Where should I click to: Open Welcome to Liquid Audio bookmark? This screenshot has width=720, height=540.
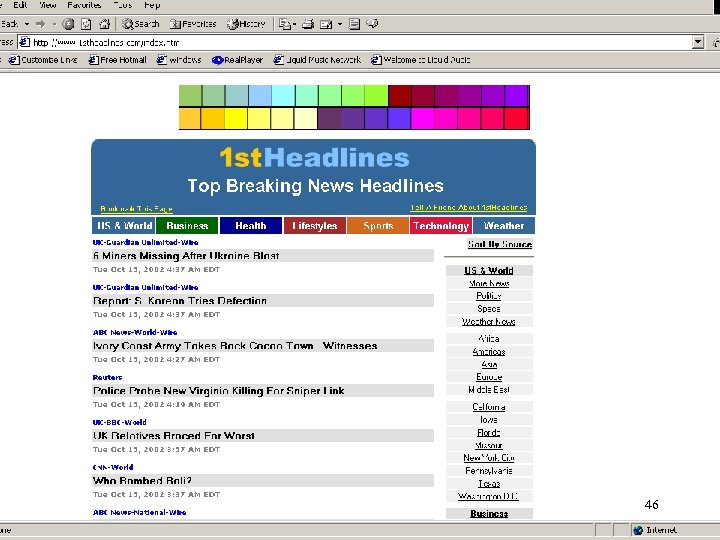click(x=421, y=60)
